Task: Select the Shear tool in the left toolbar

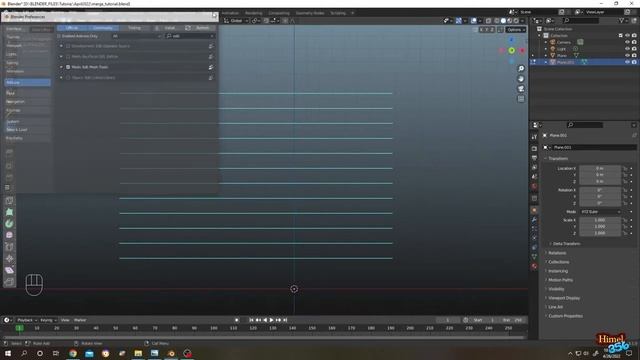Action: [9, 270]
